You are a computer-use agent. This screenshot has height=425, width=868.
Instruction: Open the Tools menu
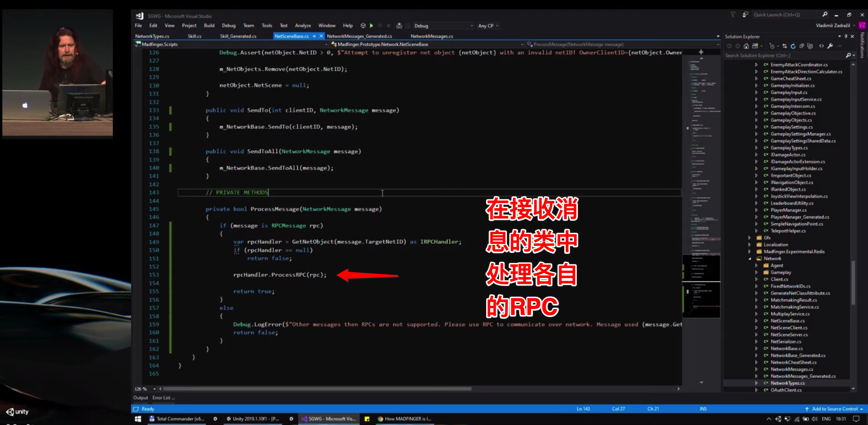coord(267,26)
